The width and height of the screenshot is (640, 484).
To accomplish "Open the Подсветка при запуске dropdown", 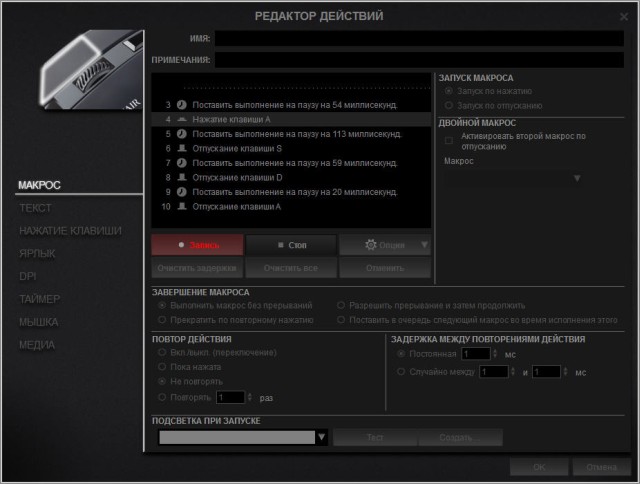I will tap(321, 437).
